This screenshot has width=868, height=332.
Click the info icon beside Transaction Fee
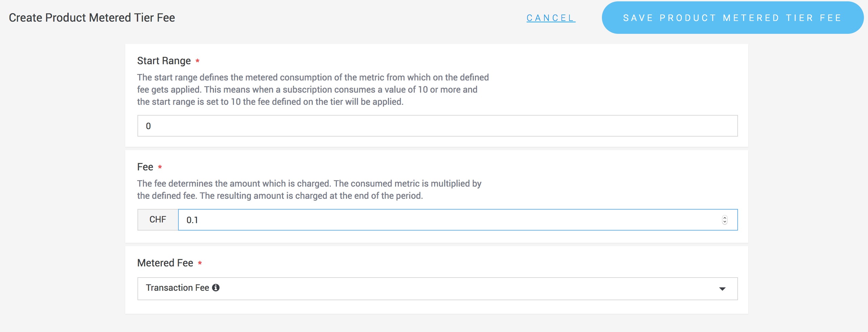tap(216, 288)
